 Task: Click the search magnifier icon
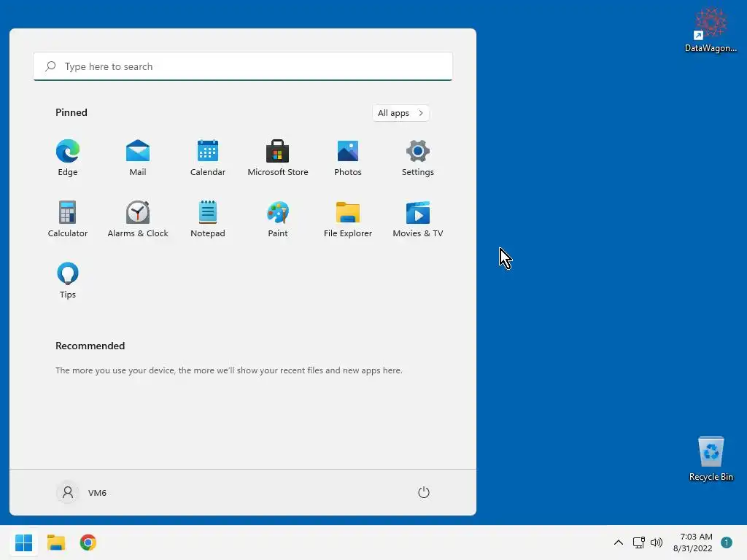[50, 66]
